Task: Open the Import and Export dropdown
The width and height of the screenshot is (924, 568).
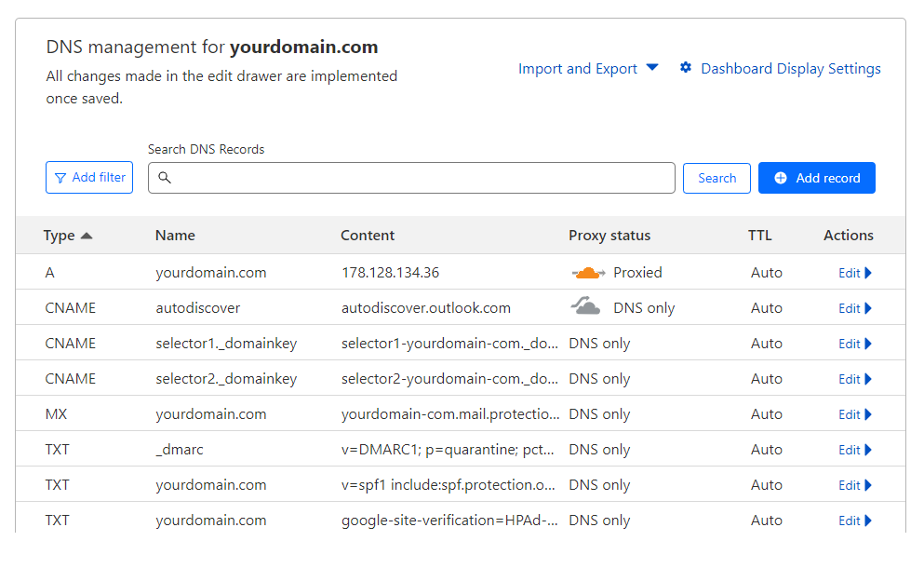Action: coord(588,68)
